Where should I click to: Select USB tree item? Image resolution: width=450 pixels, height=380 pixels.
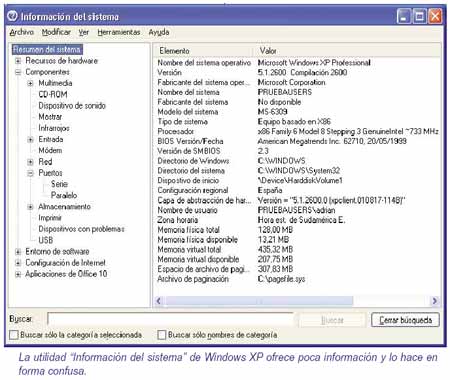click(x=46, y=240)
